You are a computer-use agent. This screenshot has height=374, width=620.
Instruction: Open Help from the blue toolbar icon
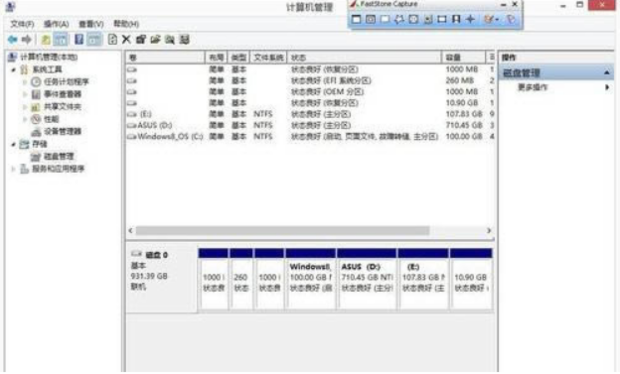79,40
